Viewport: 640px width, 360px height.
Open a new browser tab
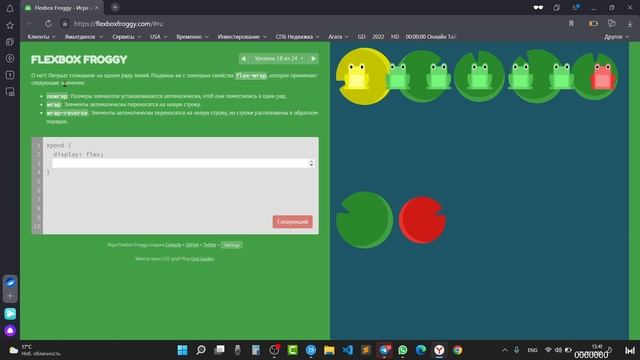[115, 7]
